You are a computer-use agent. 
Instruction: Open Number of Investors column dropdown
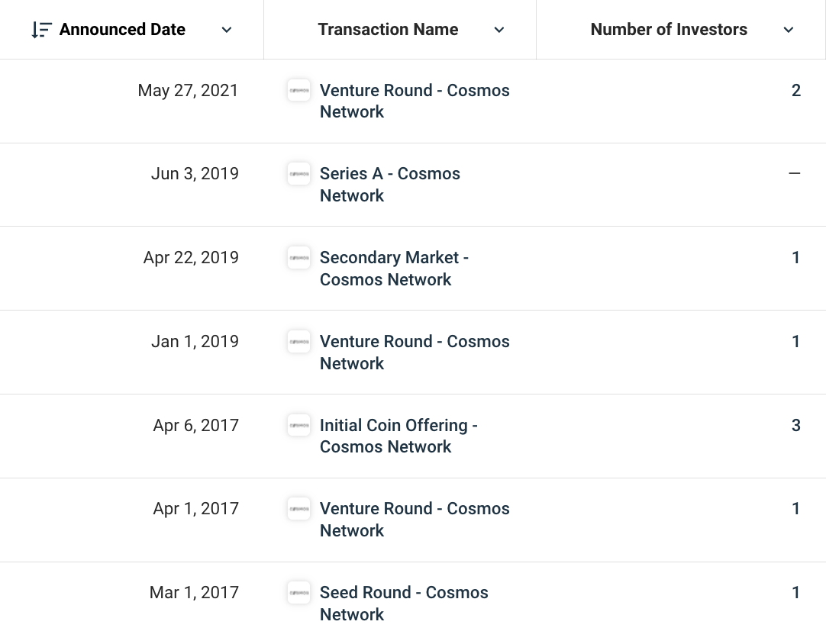pos(789,30)
